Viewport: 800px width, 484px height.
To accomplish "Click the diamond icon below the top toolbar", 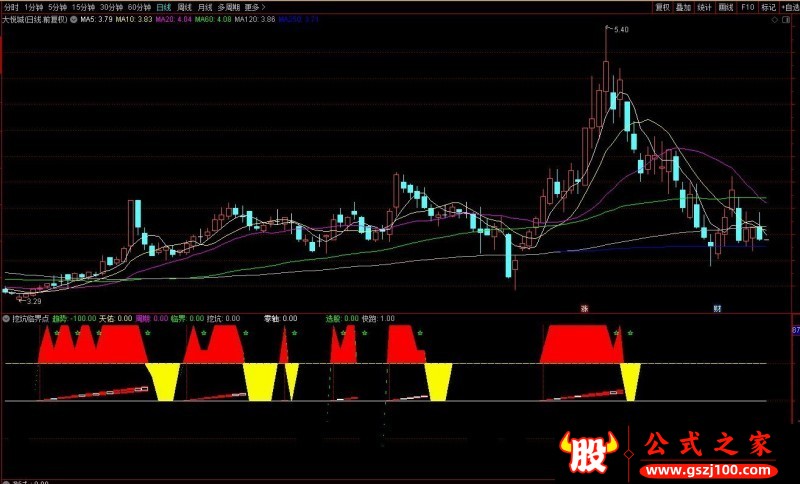I will pyautogui.click(x=776, y=20).
